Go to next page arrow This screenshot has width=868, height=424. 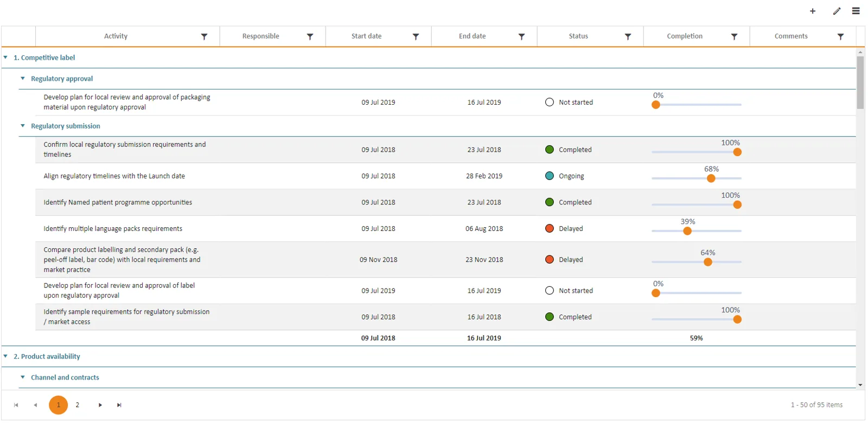tap(100, 405)
